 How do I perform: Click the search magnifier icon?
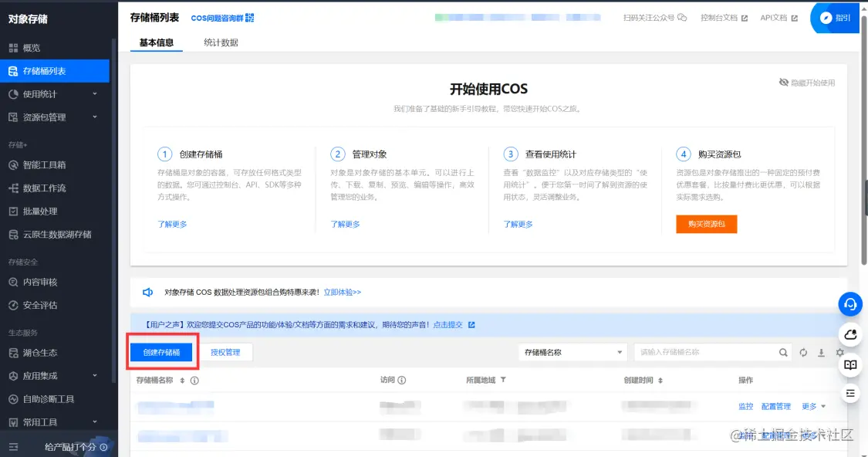pyautogui.click(x=783, y=352)
